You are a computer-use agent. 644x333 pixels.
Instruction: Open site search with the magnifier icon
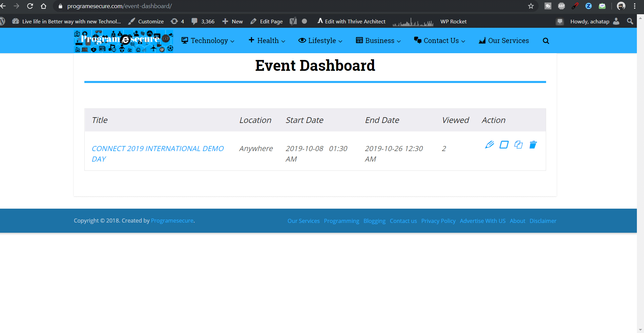[546, 41]
